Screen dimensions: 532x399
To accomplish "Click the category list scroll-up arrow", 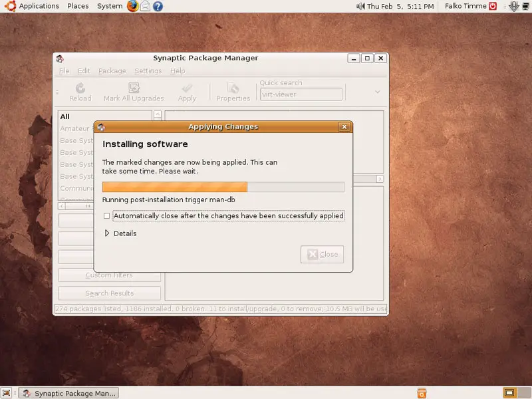I will (x=158, y=114).
